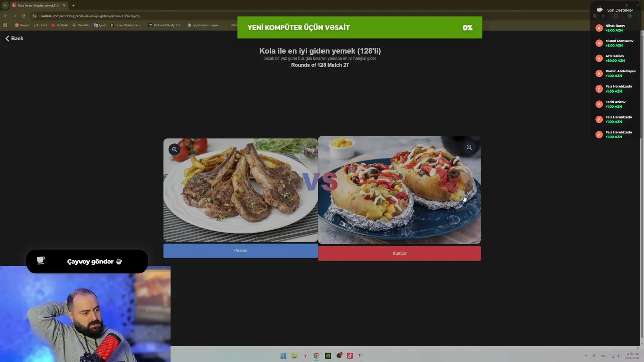Click Ramin Abdullayev's avatar circle
Screen dimensions: 644x362
coord(599,73)
